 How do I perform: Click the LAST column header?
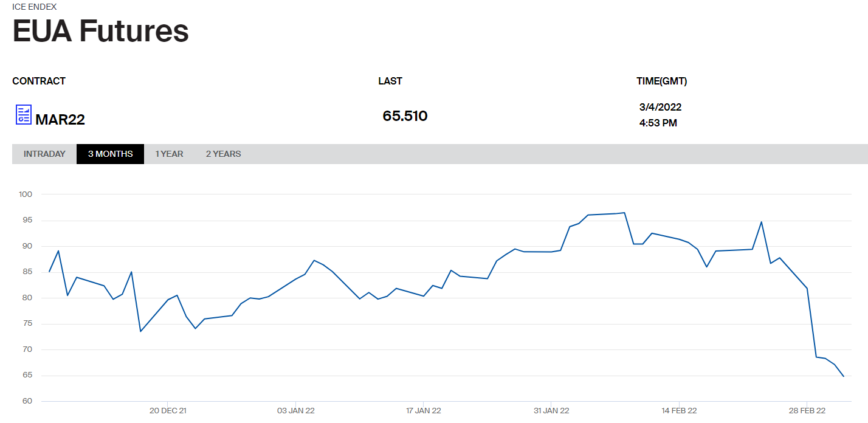click(390, 81)
